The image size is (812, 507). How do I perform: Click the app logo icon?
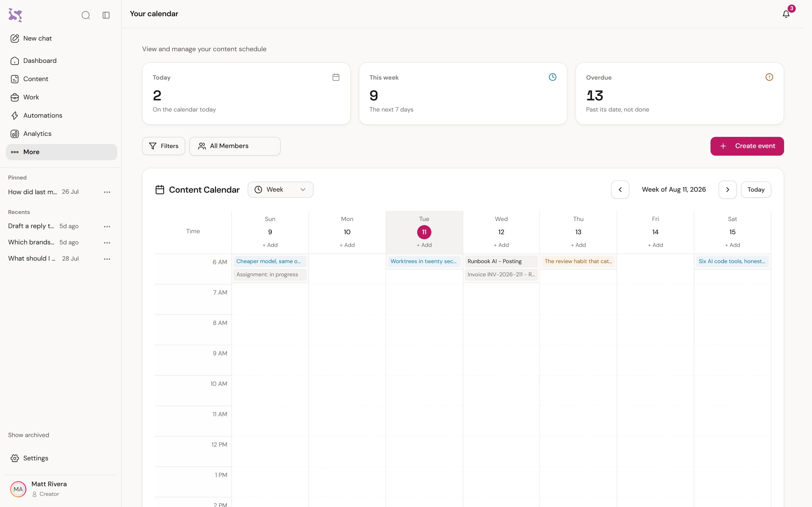click(15, 15)
